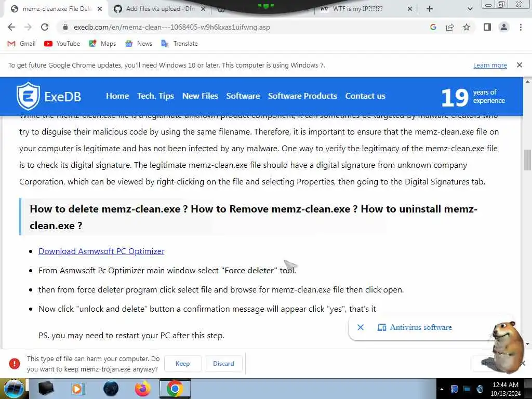Click the flag icon in the system tray

[x=454, y=389]
